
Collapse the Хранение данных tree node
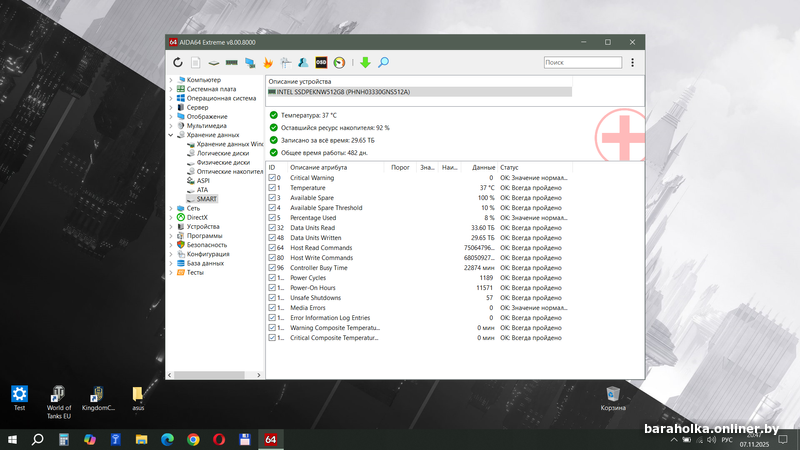click(x=171, y=135)
